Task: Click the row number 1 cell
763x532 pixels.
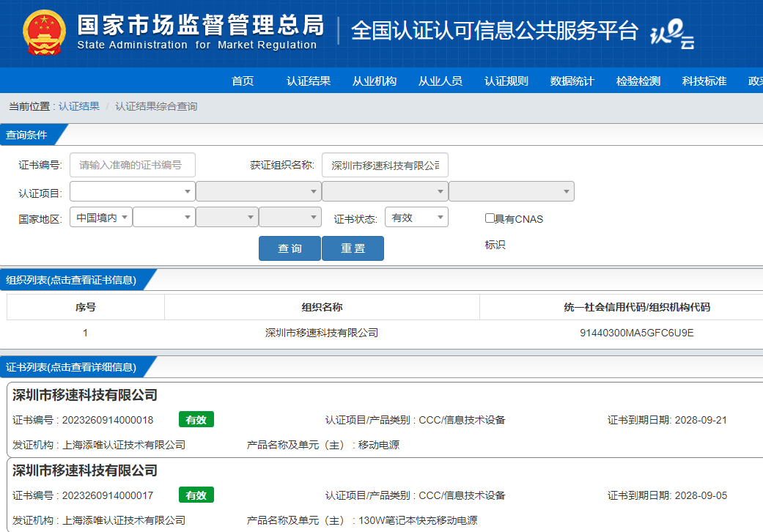Action: (x=85, y=333)
